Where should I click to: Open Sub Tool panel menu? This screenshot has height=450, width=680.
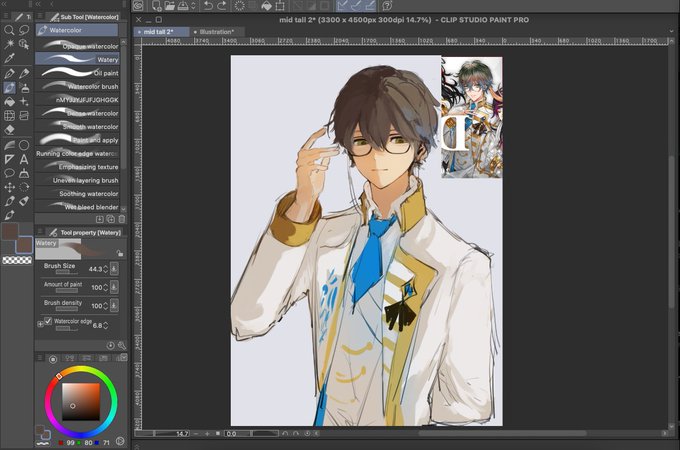(40, 16)
